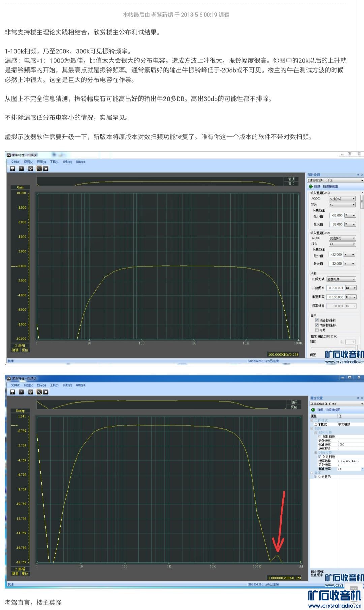Select the sweep line tool, upper window
Screen dimensions: 364x610
39,169
